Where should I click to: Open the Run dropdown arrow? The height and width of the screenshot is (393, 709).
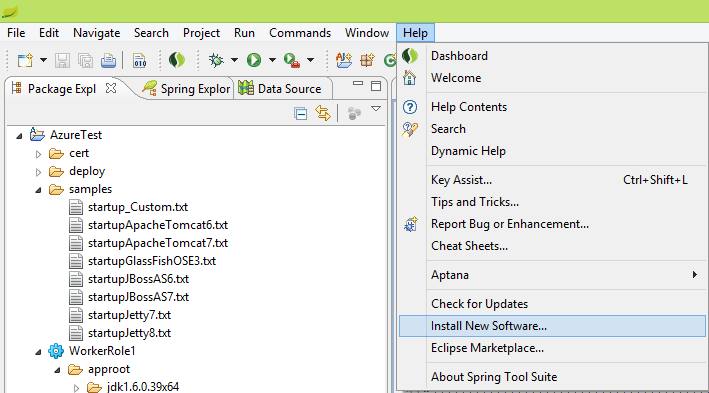(272, 60)
